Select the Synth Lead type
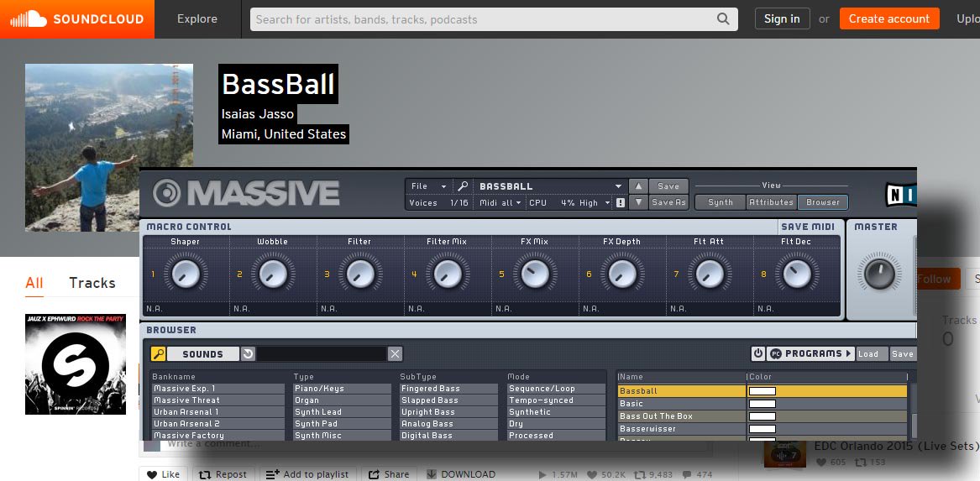980x481 pixels. [343, 412]
